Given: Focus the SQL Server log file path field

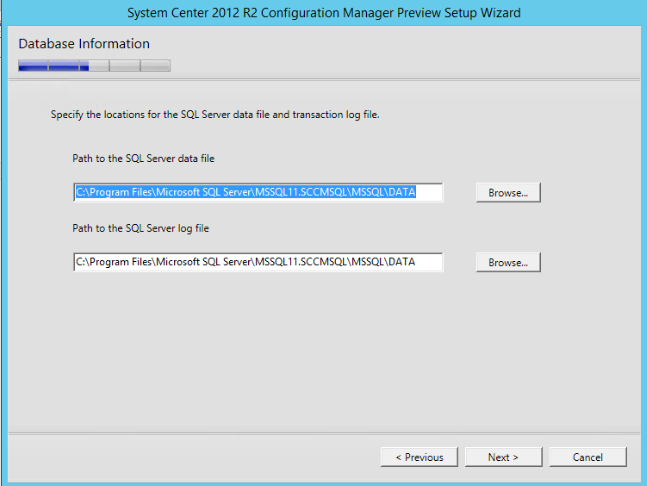Looking at the screenshot, I should [258, 262].
